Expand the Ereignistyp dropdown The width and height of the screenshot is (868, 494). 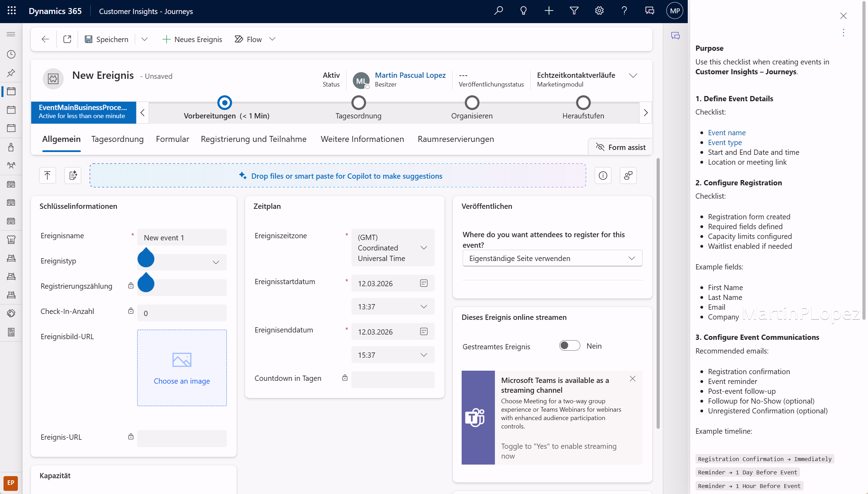tap(216, 262)
